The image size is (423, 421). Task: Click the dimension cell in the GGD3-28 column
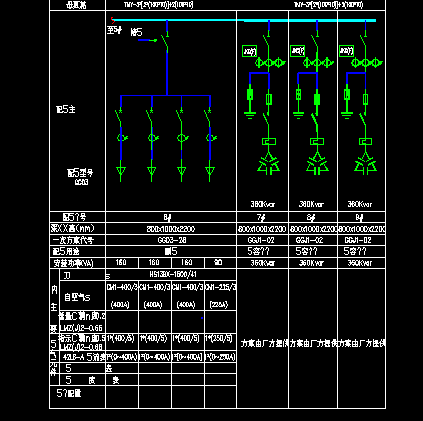pos(171,229)
